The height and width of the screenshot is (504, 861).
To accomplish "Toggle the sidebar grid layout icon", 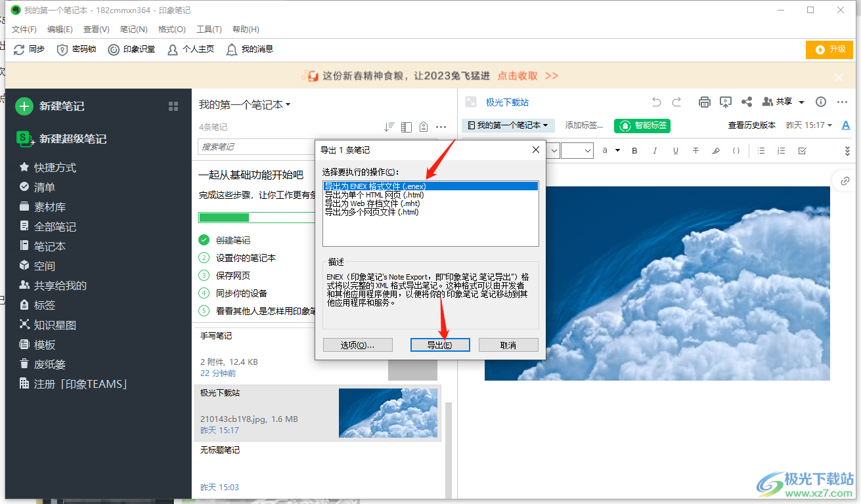I will (173, 106).
